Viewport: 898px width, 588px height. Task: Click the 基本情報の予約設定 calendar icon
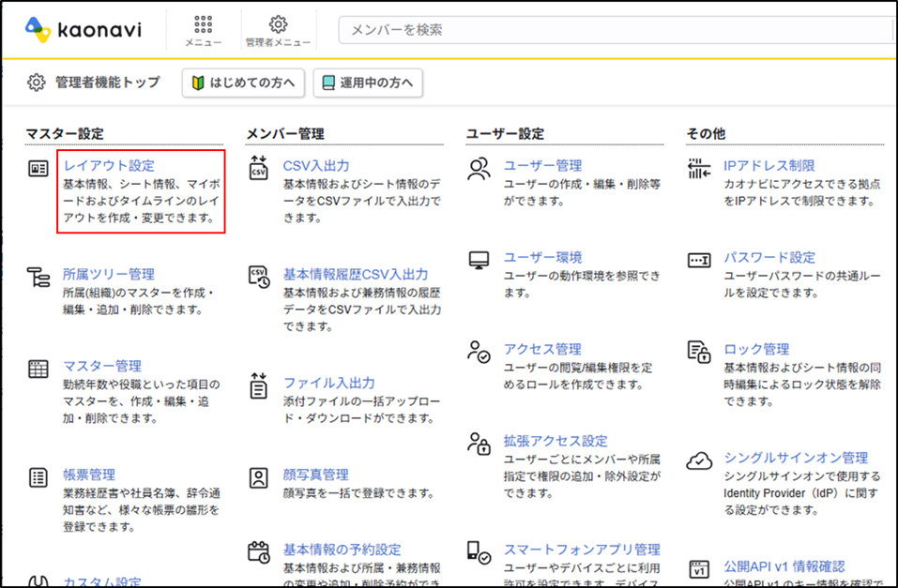(259, 552)
